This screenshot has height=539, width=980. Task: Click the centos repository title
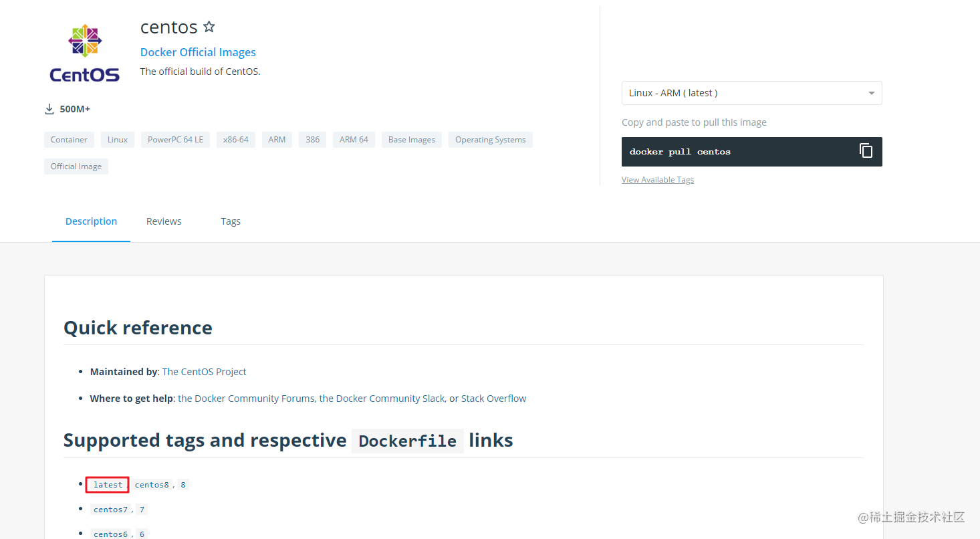tap(169, 27)
